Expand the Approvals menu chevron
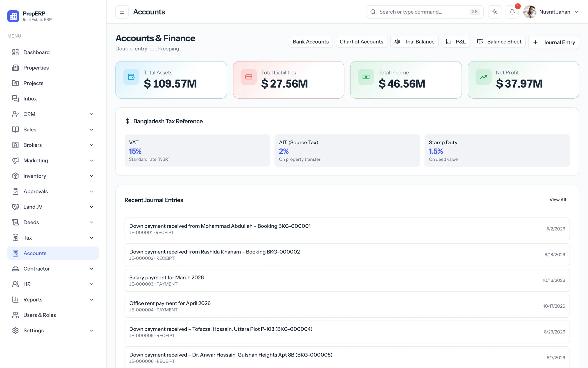 [x=91, y=191]
